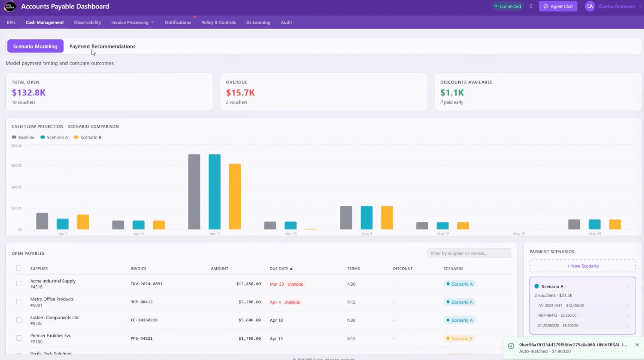Viewport: 644px width, 360px height.
Task: Sort table by Amount column header
Action: pyautogui.click(x=220, y=269)
